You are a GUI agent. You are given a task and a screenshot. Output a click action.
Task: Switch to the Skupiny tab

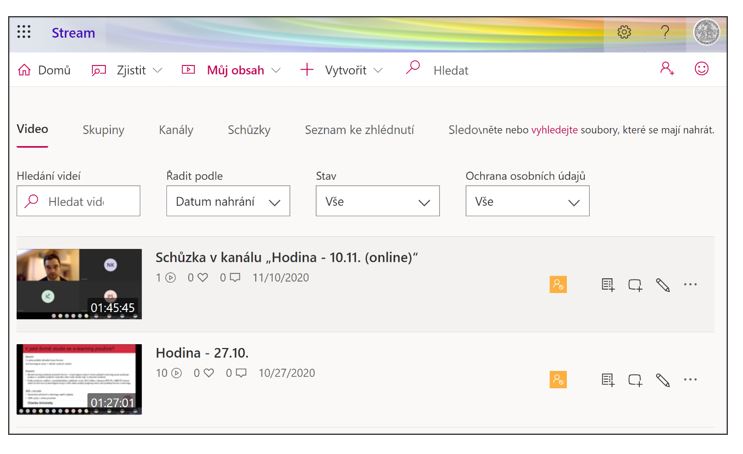(103, 130)
